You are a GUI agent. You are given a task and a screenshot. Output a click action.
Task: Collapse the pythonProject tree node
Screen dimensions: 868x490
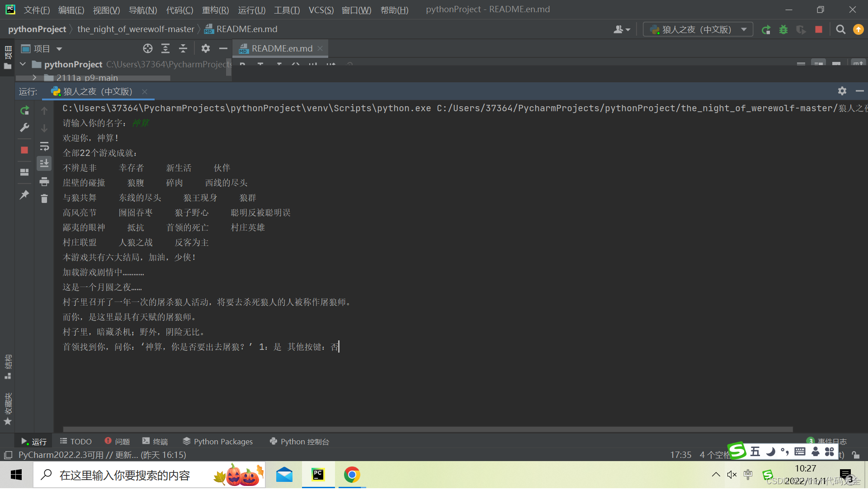pos(23,65)
